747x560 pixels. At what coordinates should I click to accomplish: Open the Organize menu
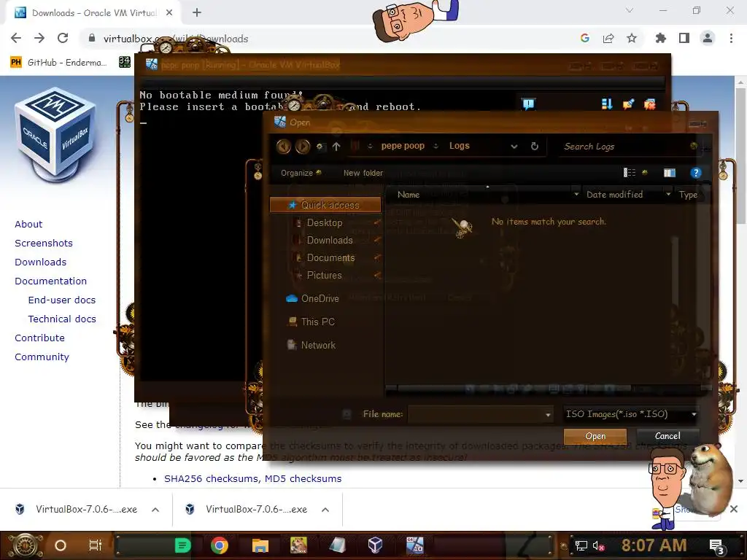301,173
